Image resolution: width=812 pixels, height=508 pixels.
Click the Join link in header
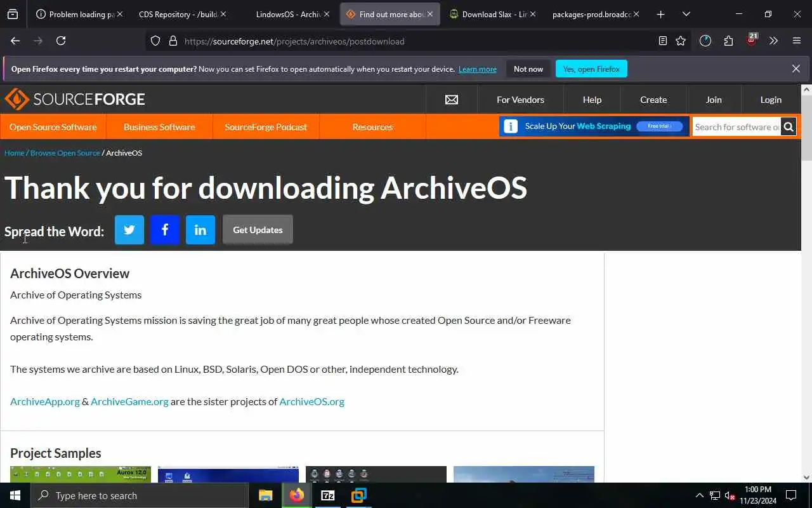tap(714, 100)
